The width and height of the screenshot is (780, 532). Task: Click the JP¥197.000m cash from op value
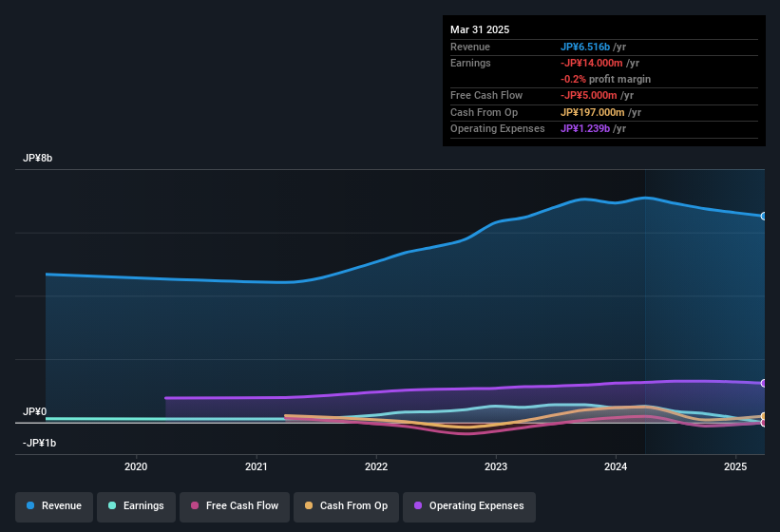(593, 112)
